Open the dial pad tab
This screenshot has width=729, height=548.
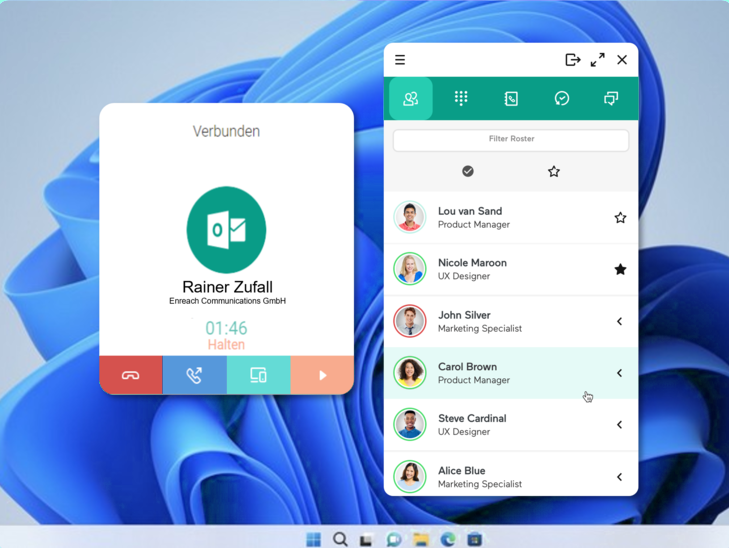(x=461, y=99)
